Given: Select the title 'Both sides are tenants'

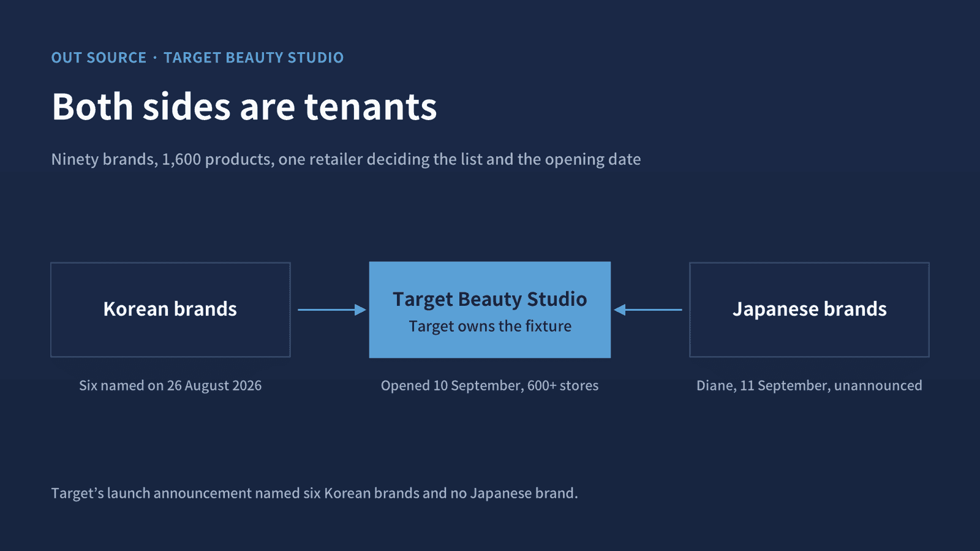Looking at the screenshot, I should (244, 107).
